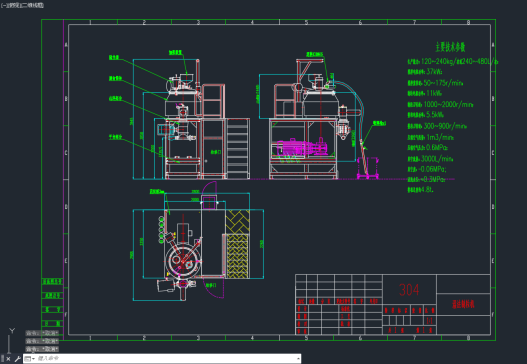Select the '-0.06MPa' parameter text
527x364 pixels.
point(432,169)
